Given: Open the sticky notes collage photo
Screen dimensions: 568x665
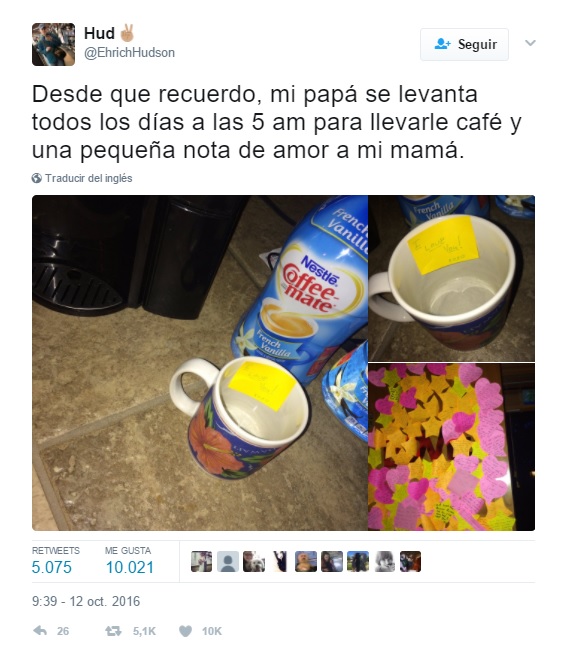Looking at the screenshot, I should pos(451,447).
